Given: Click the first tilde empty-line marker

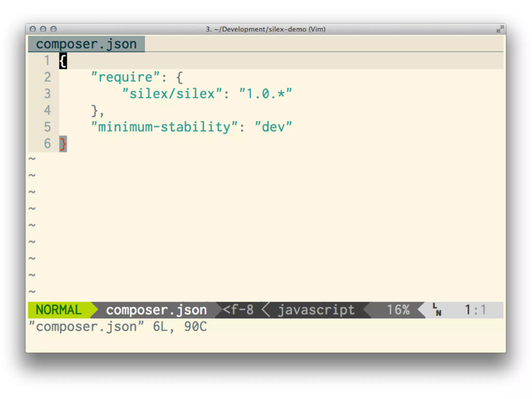Looking at the screenshot, I should pyautogui.click(x=32, y=158).
